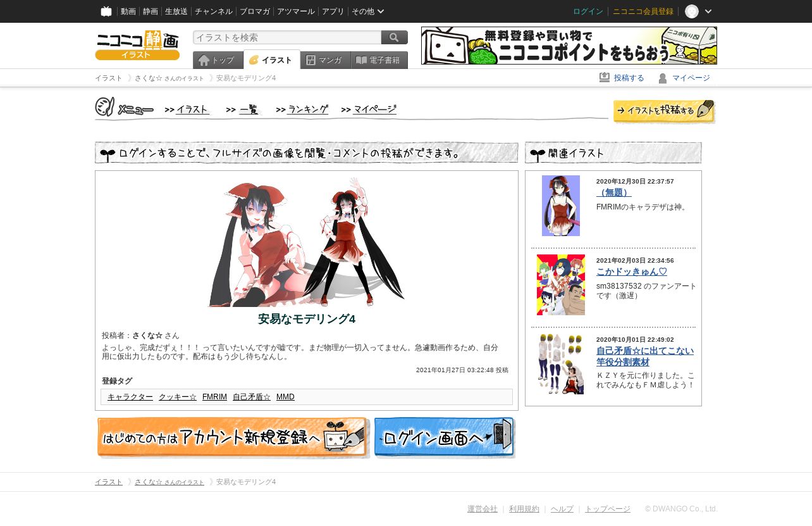The height and width of the screenshot is (526, 812).
Task: Click the timestamp 2020年10月01日 22:49:02
Action: (x=635, y=340)
